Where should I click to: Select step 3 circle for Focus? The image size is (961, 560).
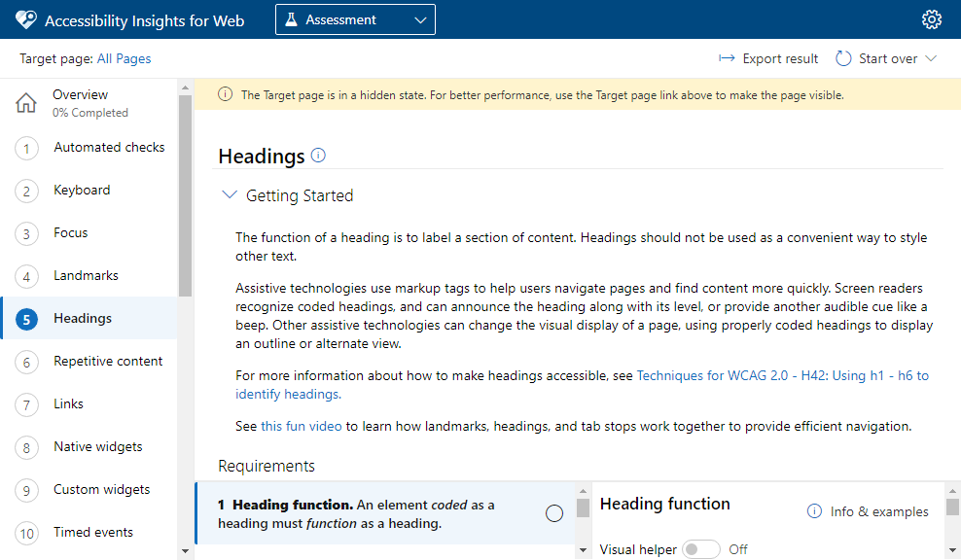click(x=26, y=234)
